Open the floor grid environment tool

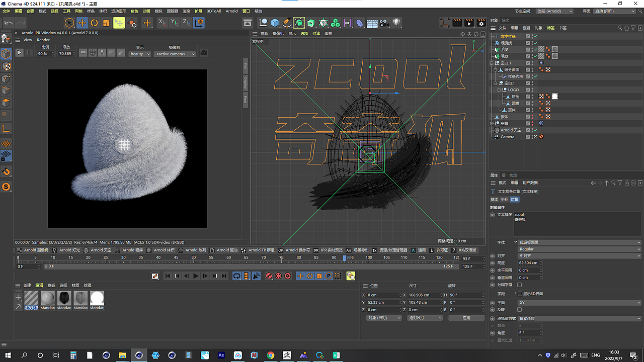(372, 23)
